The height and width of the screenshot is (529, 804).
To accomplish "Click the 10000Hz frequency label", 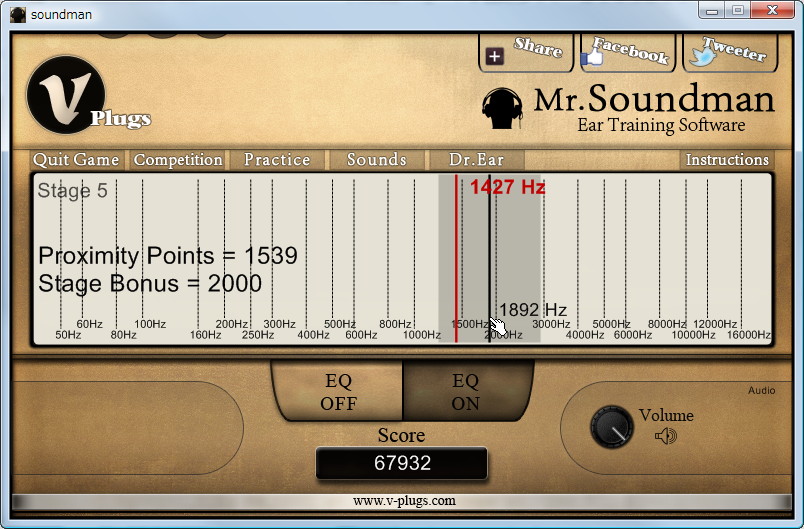I will (694, 335).
